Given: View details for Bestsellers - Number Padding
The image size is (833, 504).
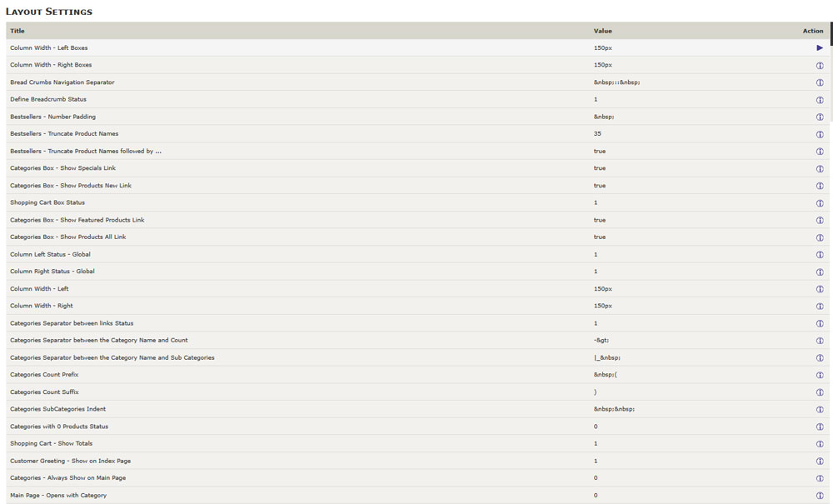Looking at the screenshot, I should [x=819, y=117].
